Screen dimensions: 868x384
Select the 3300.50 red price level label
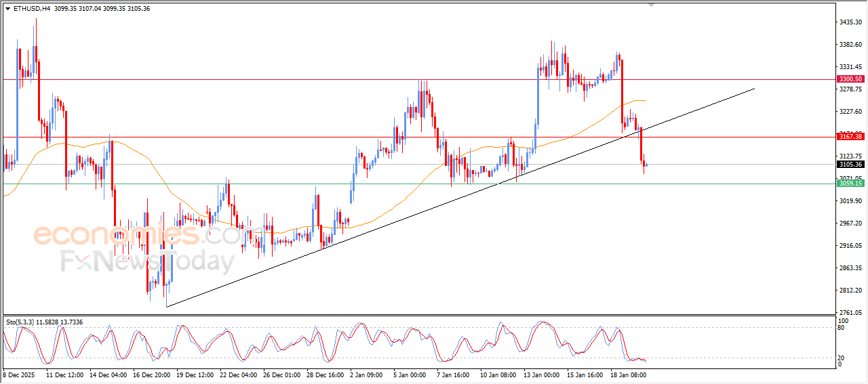pyautogui.click(x=850, y=79)
